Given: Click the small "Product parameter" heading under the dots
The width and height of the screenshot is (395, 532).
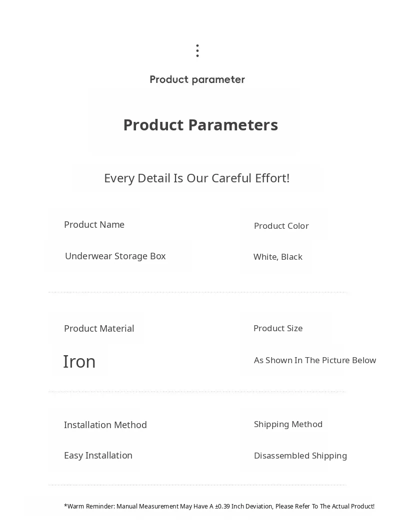Looking at the screenshot, I should [197, 79].
